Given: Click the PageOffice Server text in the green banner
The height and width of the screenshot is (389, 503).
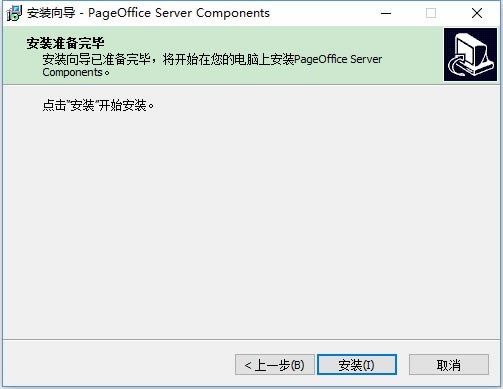Looking at the screenshot, I should click(x=338, y=59).
